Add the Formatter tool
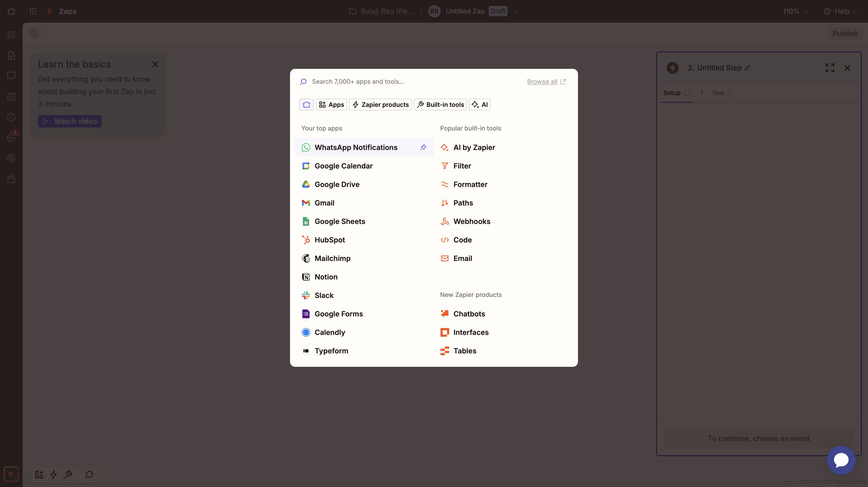Image resolution: width=868 pixels, height=487 pixels. point(503,184)
